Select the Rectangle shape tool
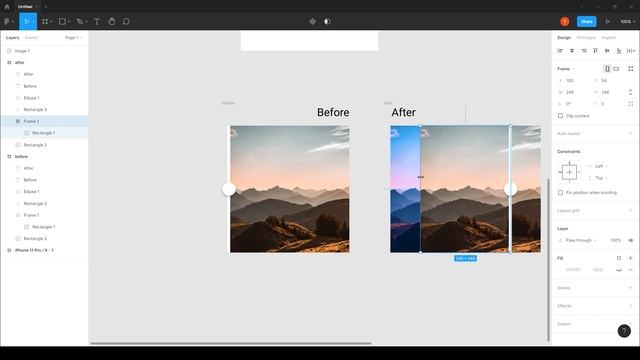This screenshot has height=360, width=640. [62, 22]
